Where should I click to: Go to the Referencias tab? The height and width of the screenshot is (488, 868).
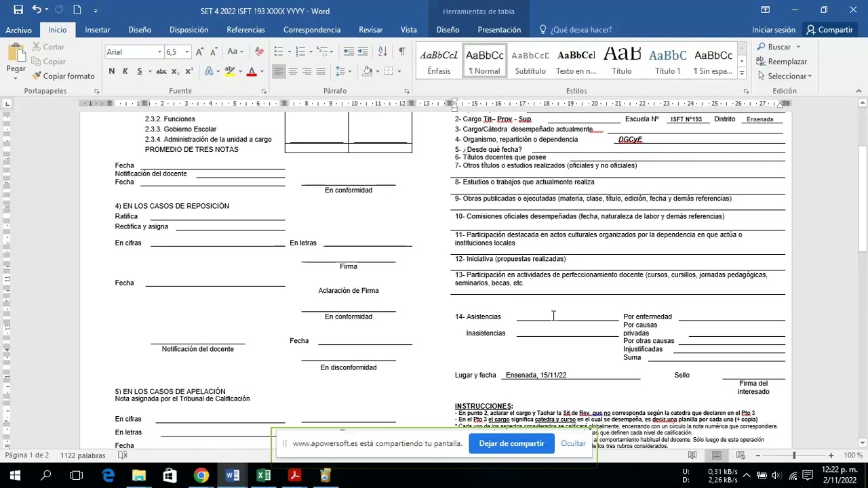[245, 30]
